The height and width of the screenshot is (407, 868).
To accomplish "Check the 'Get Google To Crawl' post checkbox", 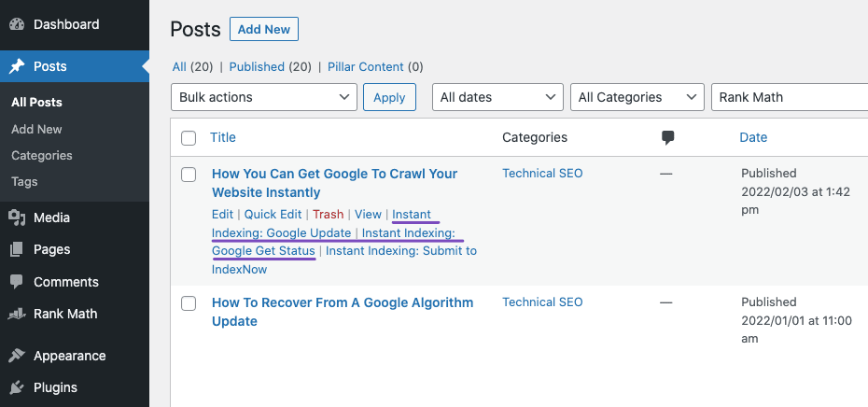I will [x=189, y=175].
